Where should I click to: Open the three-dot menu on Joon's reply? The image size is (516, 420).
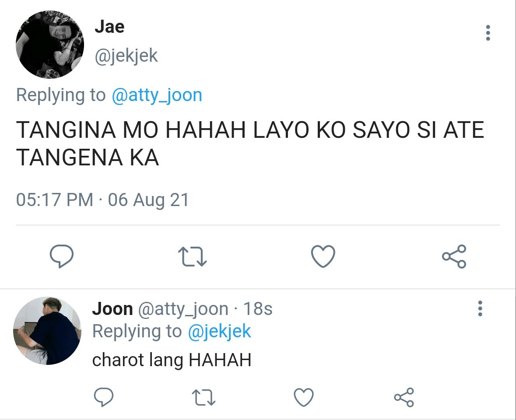480,308
